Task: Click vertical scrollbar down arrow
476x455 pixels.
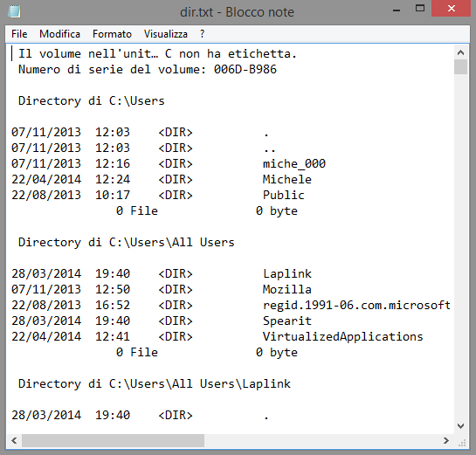Action: (x=460, y=426)
